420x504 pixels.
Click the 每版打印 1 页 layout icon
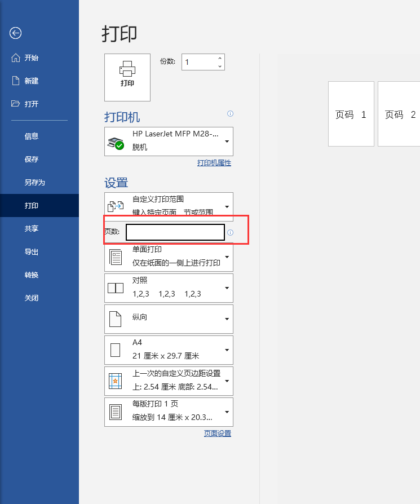pos(116,412)
